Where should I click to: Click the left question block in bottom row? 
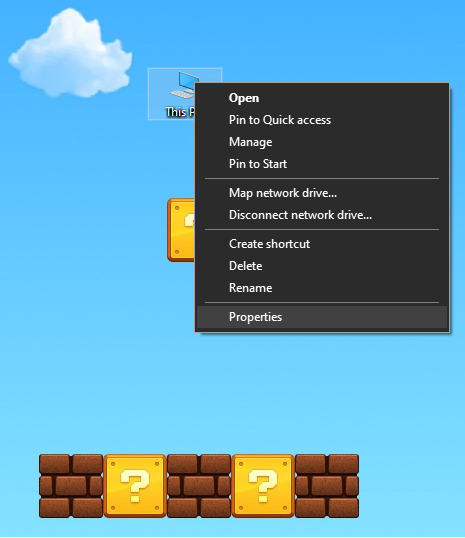(135, 486)
